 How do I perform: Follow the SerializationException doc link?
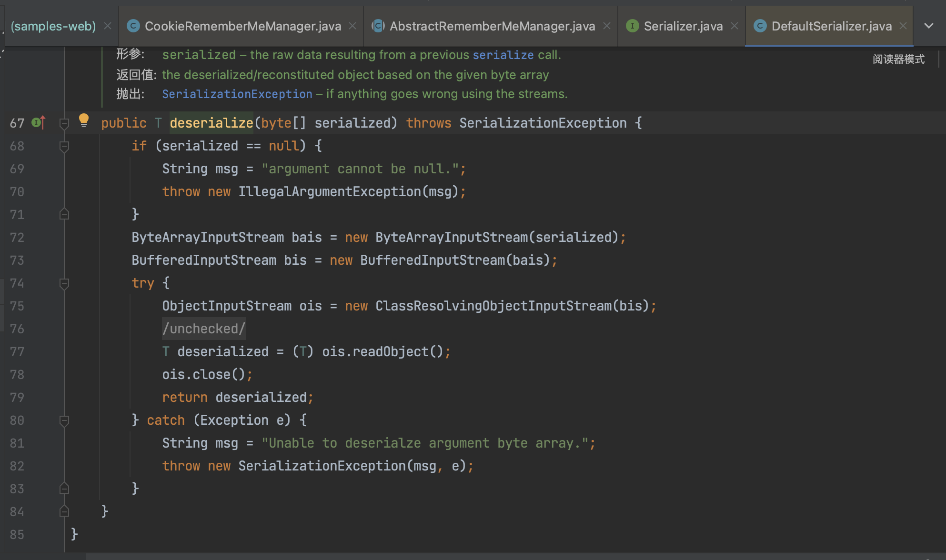tap(237, 94)
